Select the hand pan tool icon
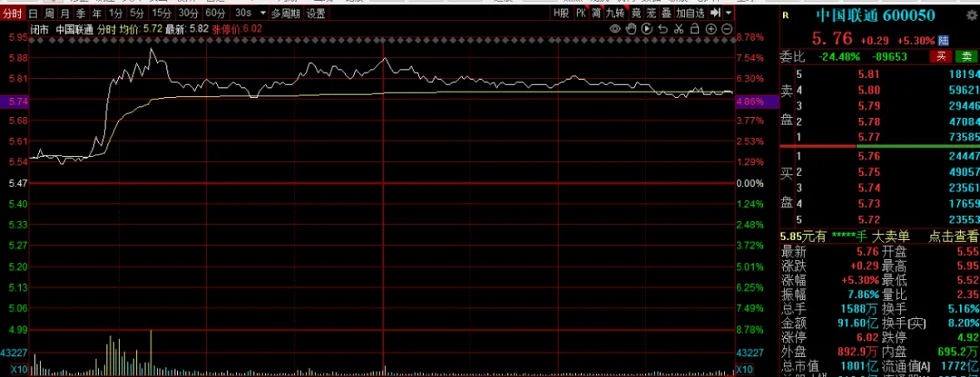Screen dimensions: 980x377 [x=632, y=29]
